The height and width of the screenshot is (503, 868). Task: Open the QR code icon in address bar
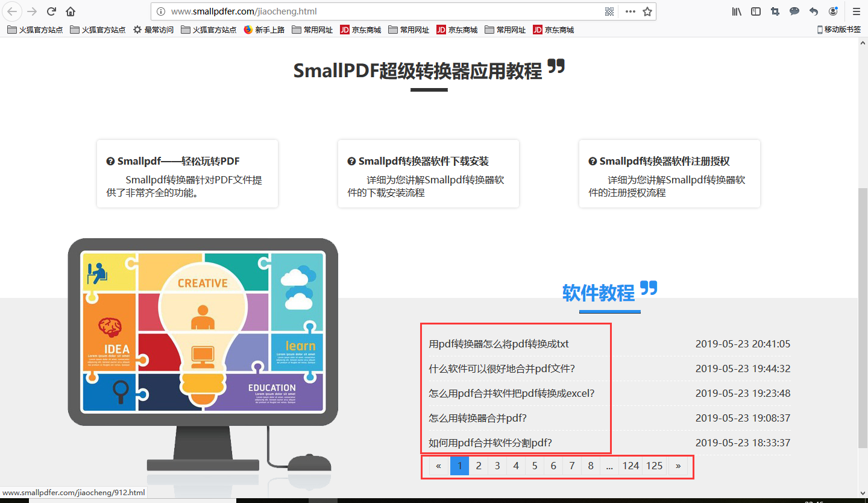tap(609, 11)
